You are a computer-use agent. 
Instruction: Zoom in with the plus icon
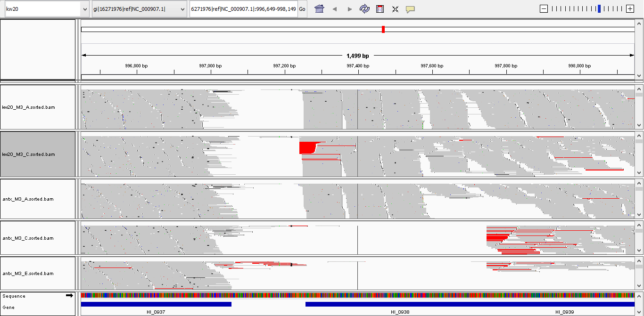coord(630,9)
